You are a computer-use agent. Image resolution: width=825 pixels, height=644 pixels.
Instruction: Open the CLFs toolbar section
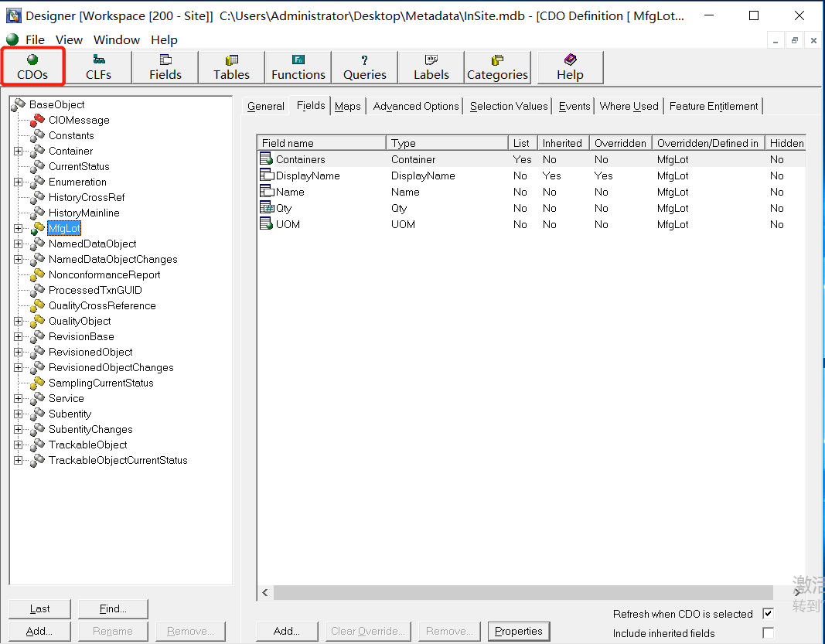pyautogui.click(x=98, y=67)
